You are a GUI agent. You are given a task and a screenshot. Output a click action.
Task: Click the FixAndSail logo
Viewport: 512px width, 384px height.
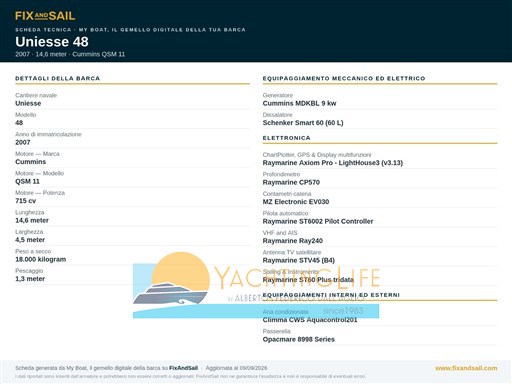click(45, 16)
